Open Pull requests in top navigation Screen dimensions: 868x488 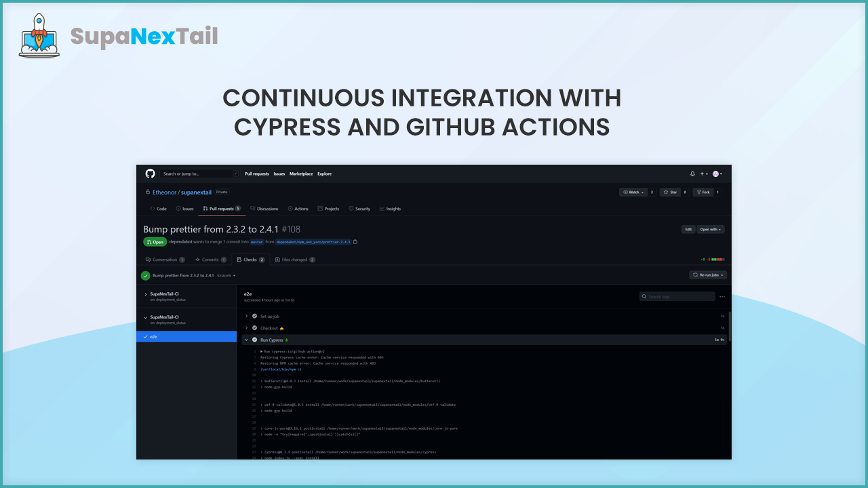point(257,174)
